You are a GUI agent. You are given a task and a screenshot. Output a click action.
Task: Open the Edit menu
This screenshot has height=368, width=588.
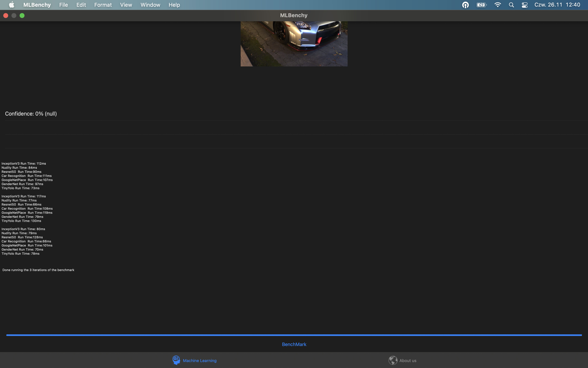pos(81,5)
